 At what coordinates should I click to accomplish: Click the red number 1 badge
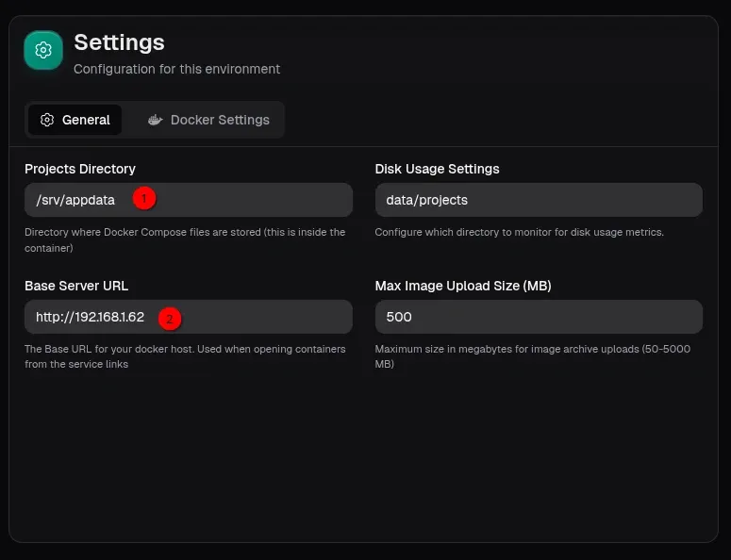click(143, 199)
